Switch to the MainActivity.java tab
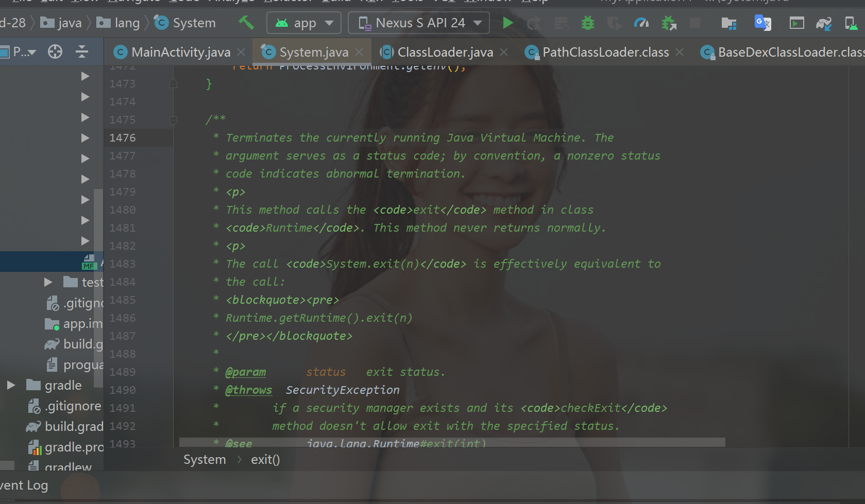865x504 pixels. pyautogui.click(x=181, y=52)
